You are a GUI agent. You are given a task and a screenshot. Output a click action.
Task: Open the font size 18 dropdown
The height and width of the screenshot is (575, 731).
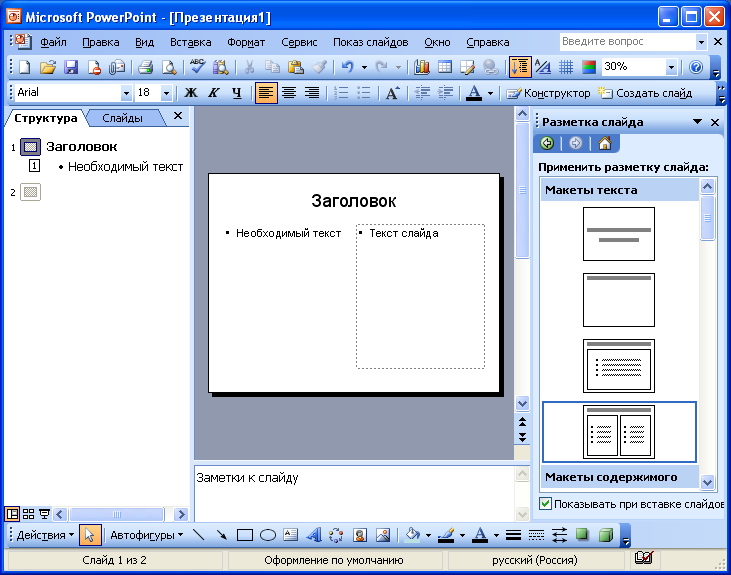(x=166, y=93)
